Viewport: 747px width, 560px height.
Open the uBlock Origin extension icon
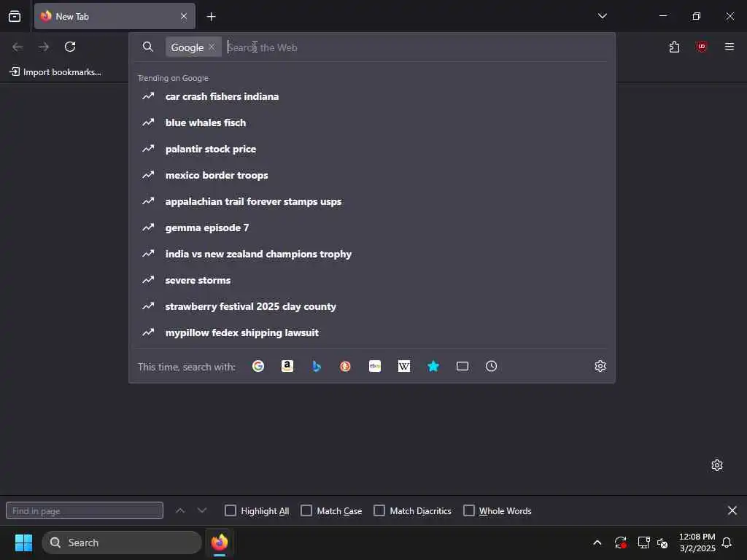point(701,47)
